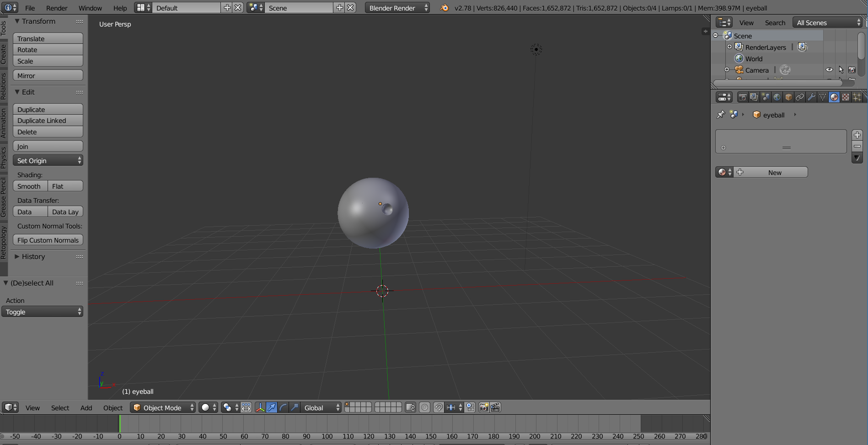
Task: Open the Particles properties tab
Action: point(857,97)
